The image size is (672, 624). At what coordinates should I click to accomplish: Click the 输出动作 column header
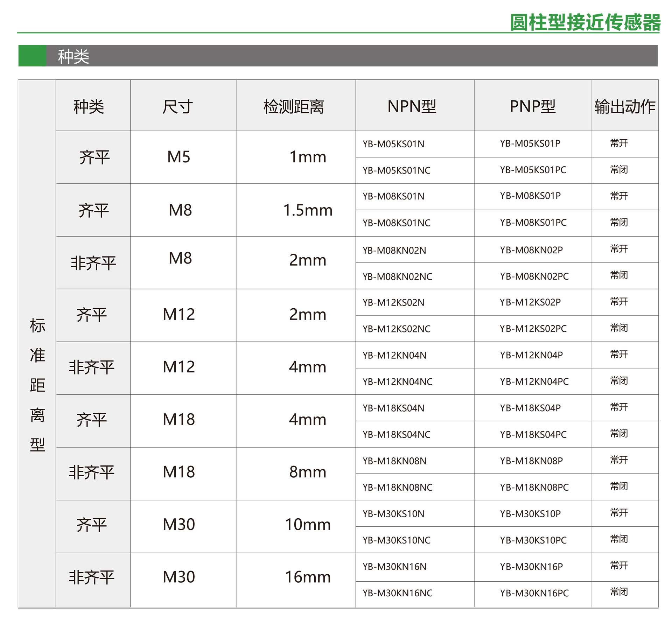pyautogui.click(x=624, y=106)
